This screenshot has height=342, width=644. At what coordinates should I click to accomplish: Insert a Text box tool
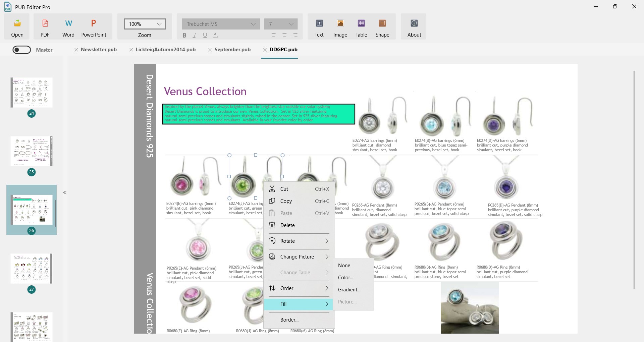coord(319,23)
